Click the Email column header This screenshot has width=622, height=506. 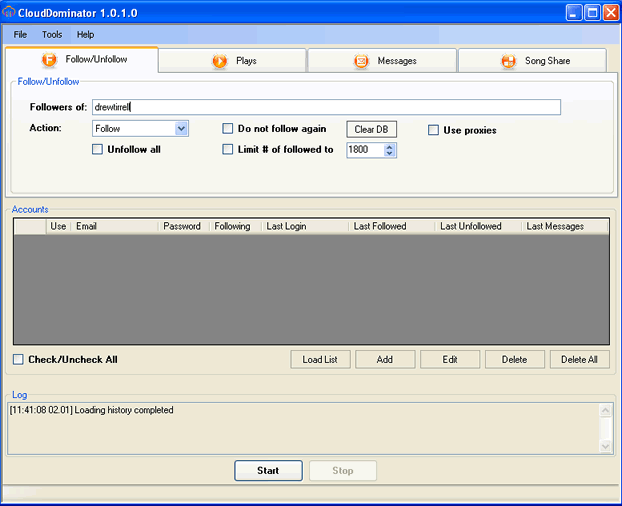point(115,226)
